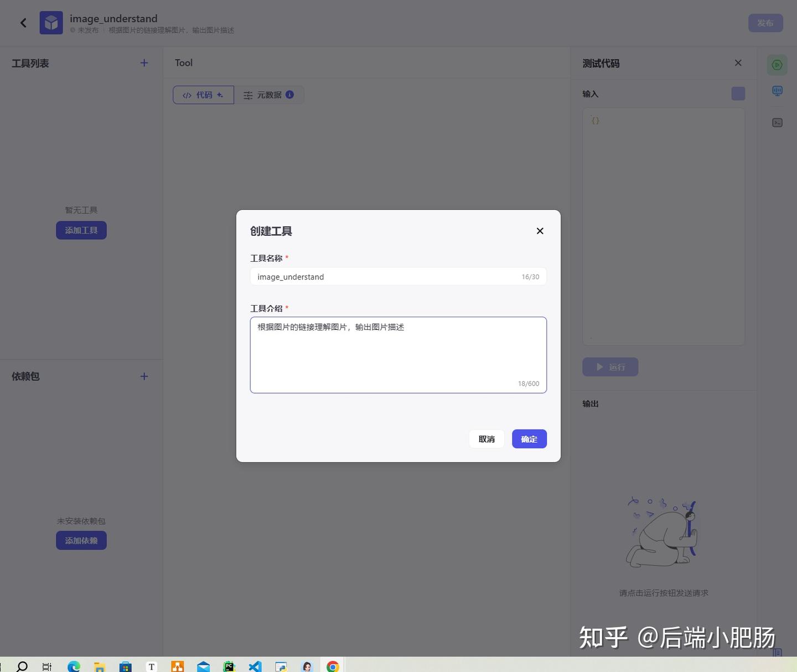Click the info icon next to 元数据

click(x=289, y=95)
